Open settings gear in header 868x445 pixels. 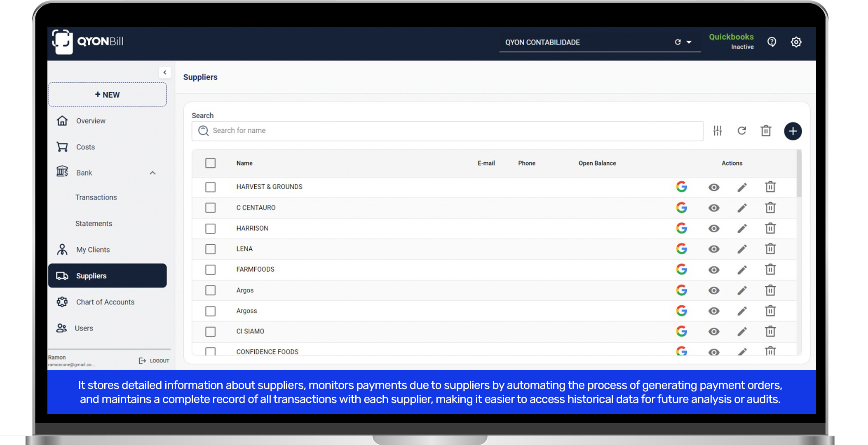[796, 42]
